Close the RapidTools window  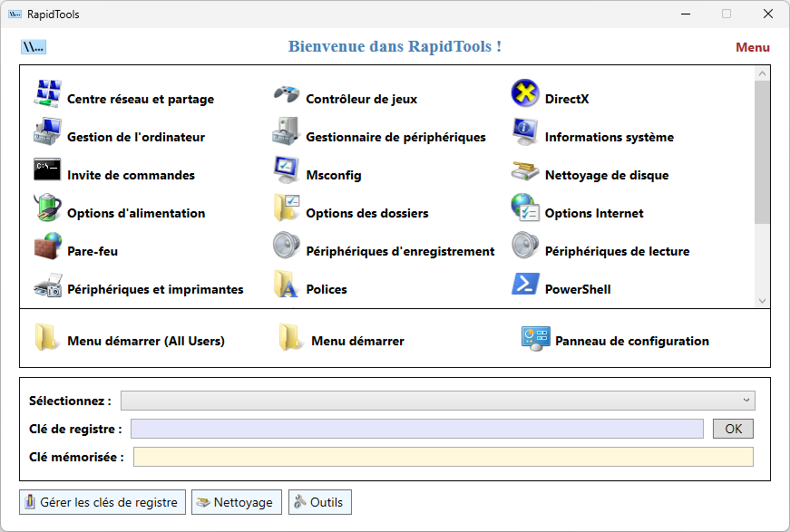coord(768,14)
